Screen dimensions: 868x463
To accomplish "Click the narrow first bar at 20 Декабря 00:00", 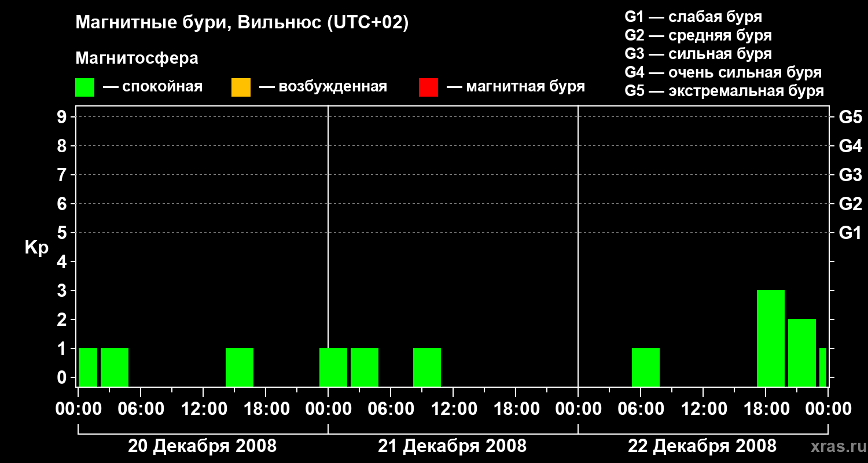I will [x=88, y=367].
